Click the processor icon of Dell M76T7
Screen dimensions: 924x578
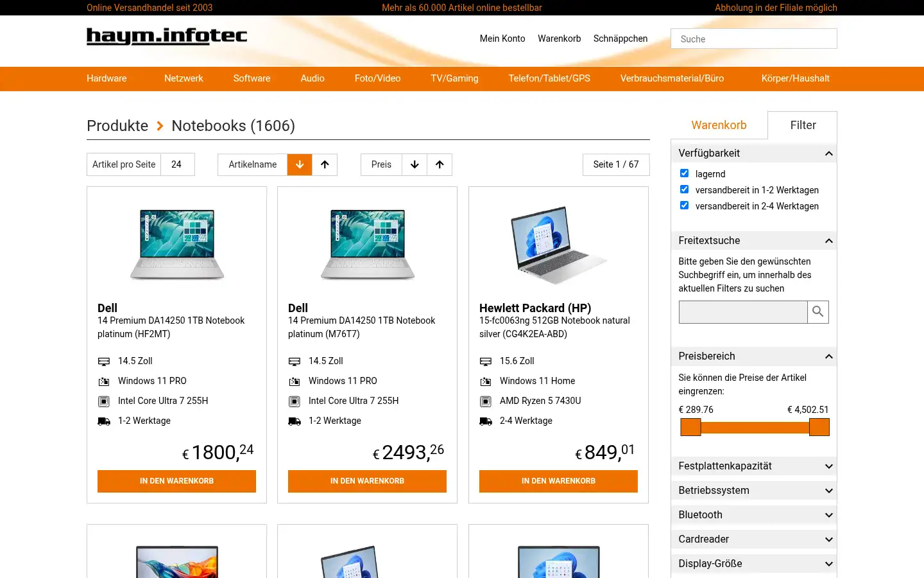click(295, 401)
